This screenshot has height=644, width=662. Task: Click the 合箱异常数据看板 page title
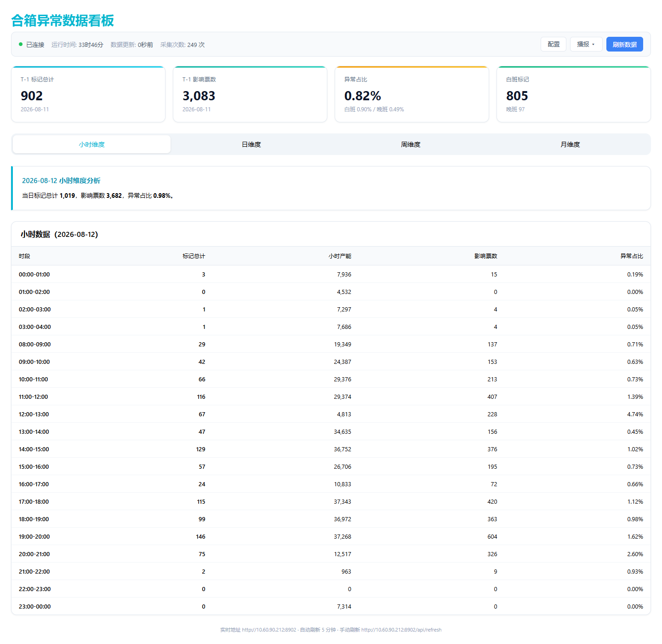(x=63, y=21)
